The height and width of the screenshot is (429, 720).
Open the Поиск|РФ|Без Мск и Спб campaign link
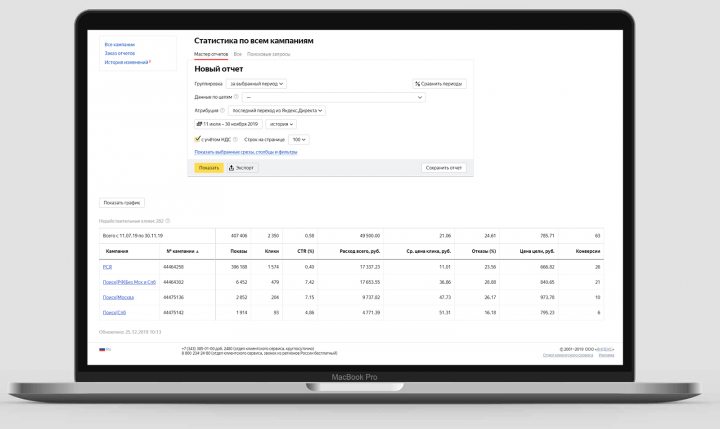129,282
